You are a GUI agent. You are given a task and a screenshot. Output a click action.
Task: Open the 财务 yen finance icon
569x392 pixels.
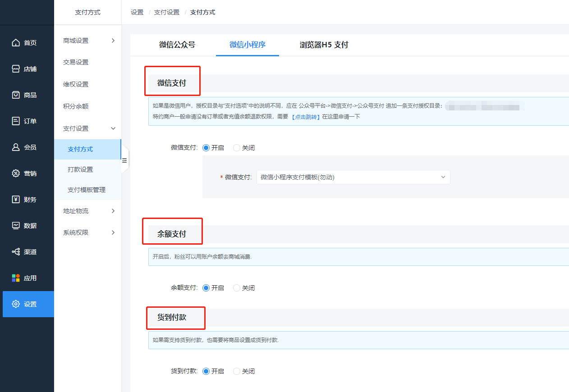(x=16, y=200)
